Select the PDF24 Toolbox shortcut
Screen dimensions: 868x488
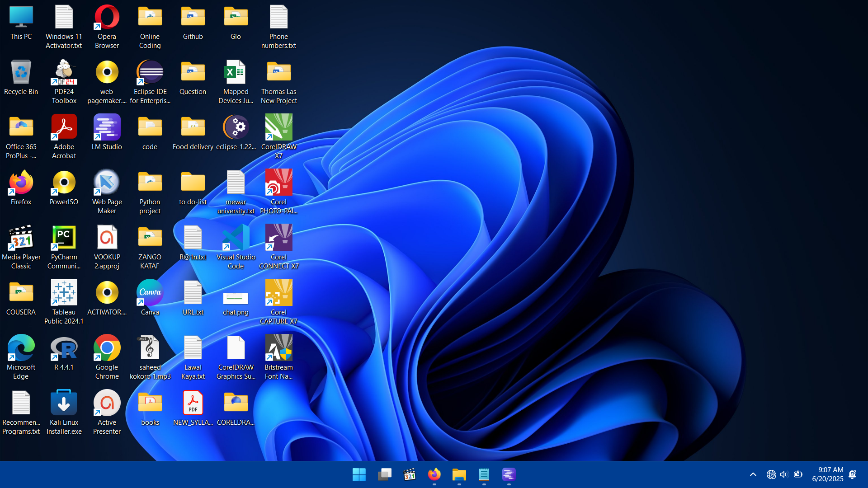(64, 82)
